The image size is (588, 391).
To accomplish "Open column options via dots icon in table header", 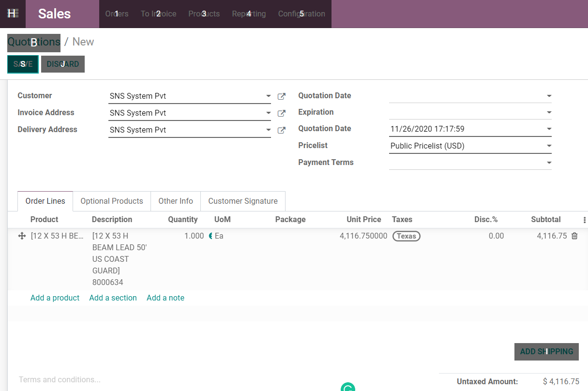I will click(x=585, y=219).
